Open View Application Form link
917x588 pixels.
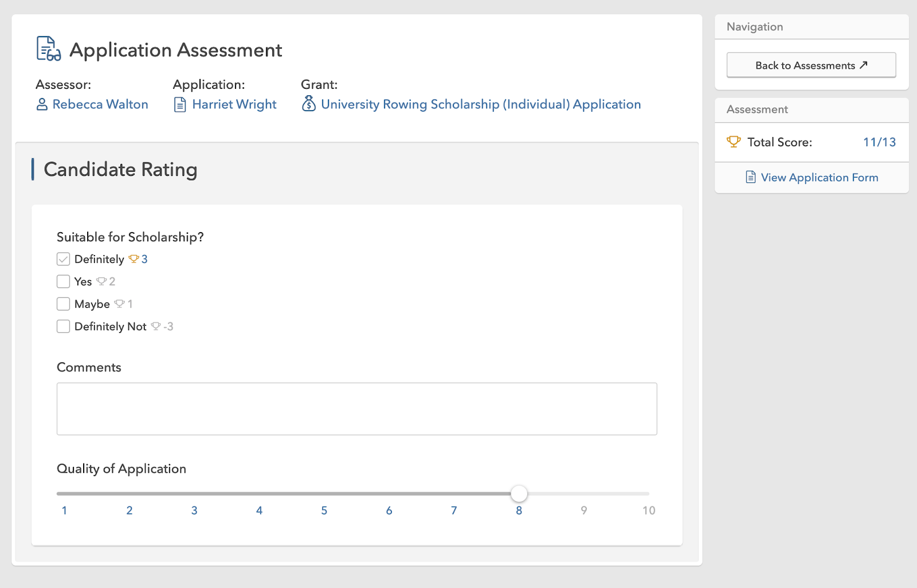pyautogui.click(x=819, y=178)
